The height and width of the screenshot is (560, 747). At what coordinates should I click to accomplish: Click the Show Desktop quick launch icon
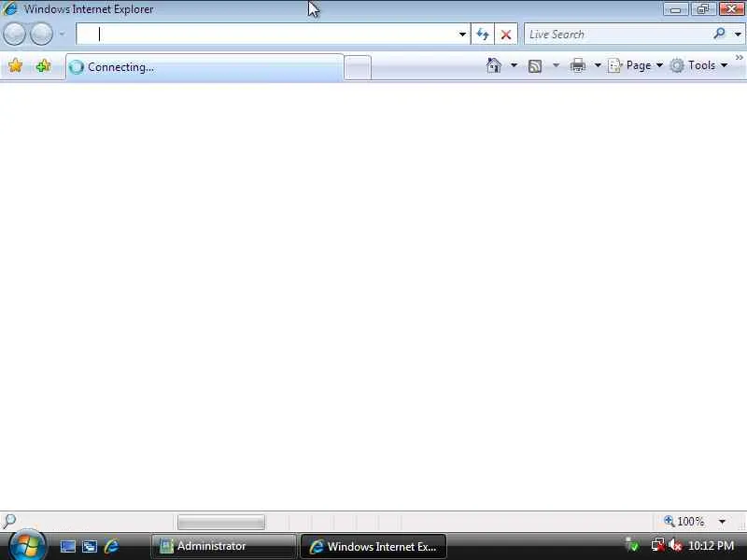[x=67, y=546]
